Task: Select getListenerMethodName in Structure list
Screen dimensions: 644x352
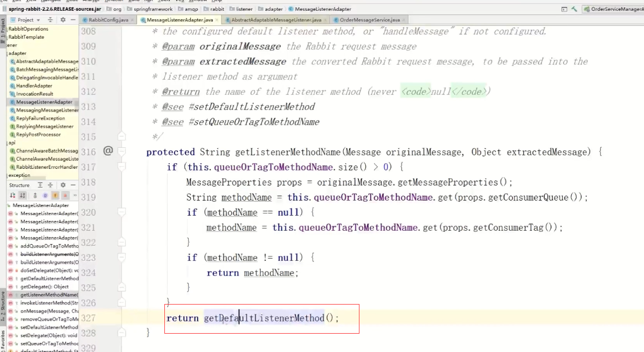Action: point(43,295)
